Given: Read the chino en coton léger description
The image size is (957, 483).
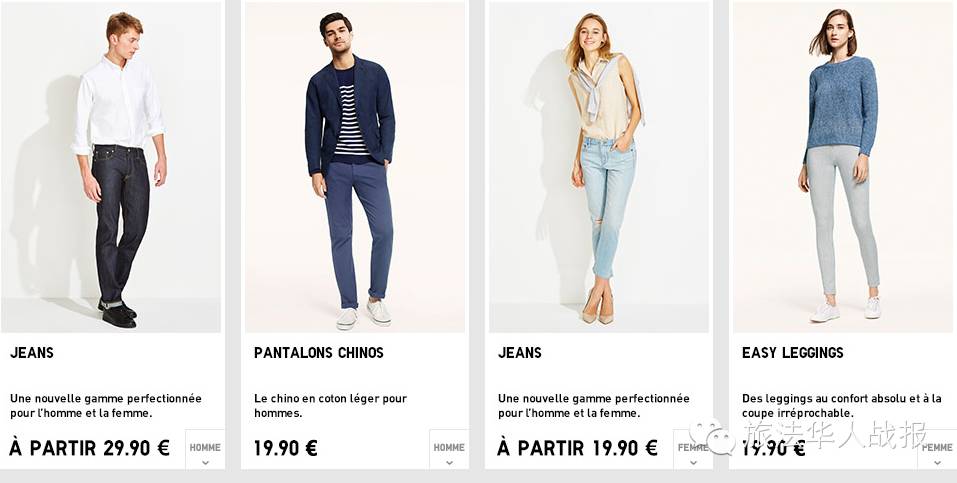Looking at the screenshot, I should 330,406.
